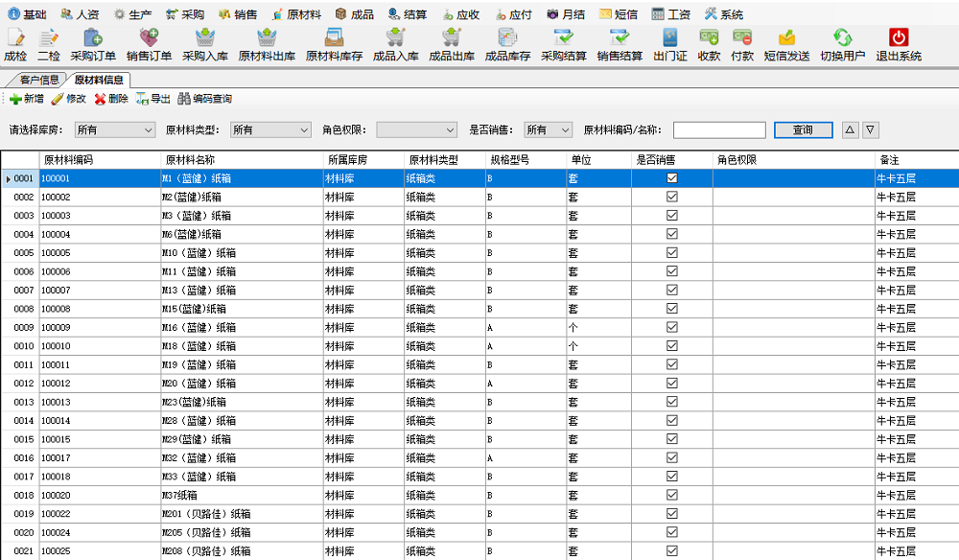This screenshot has width=959, height=560.
Task: Open the 原材料类型 type dropdown
Action: 303,130
